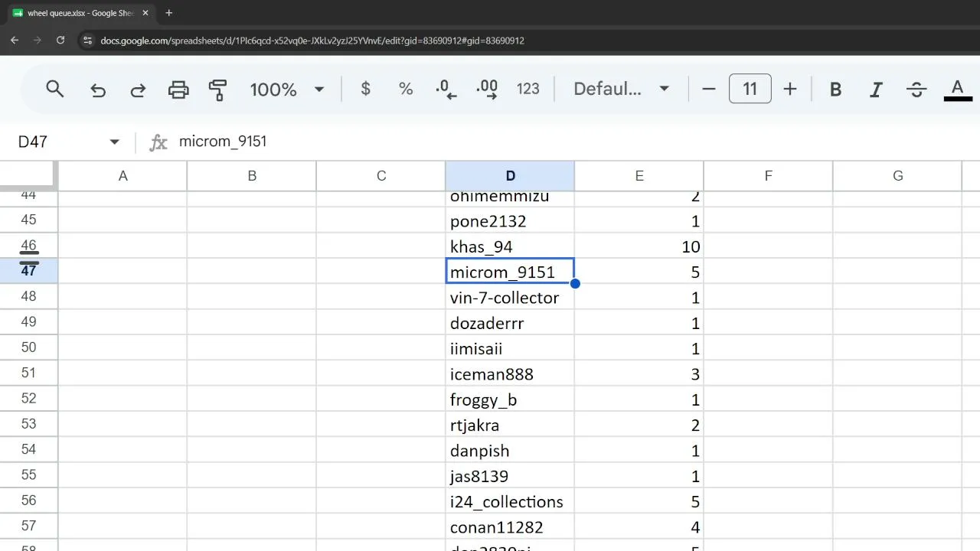Toggle strikethrough formatting

916,90
